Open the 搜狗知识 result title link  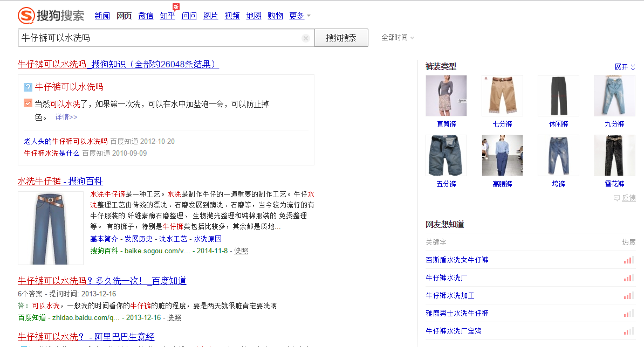(x=118, y=65)
